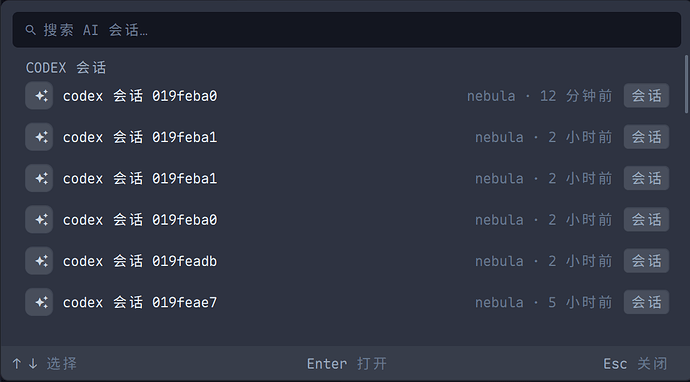
Task: Click the 会话 badge on the 5 小时前 row
Action: [646, 302]
